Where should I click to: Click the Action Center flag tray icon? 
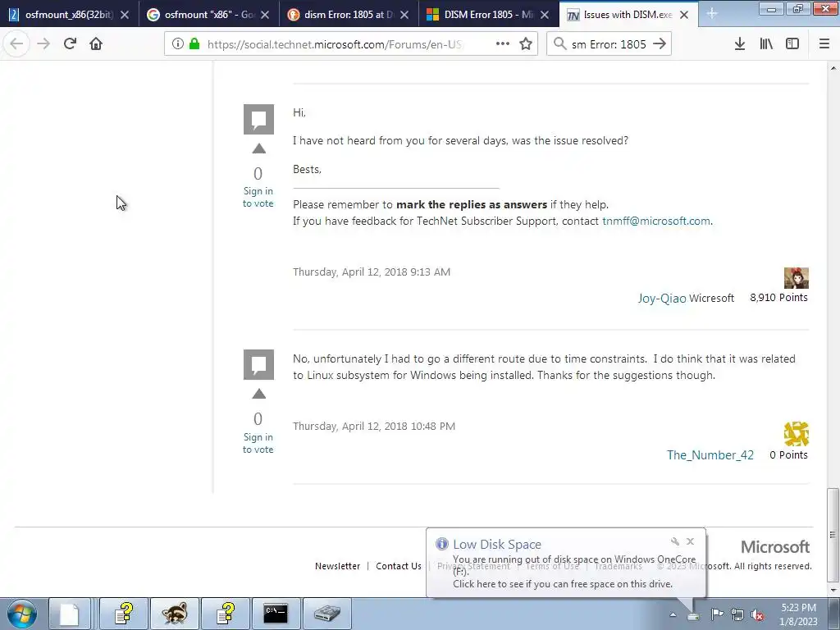717,614
